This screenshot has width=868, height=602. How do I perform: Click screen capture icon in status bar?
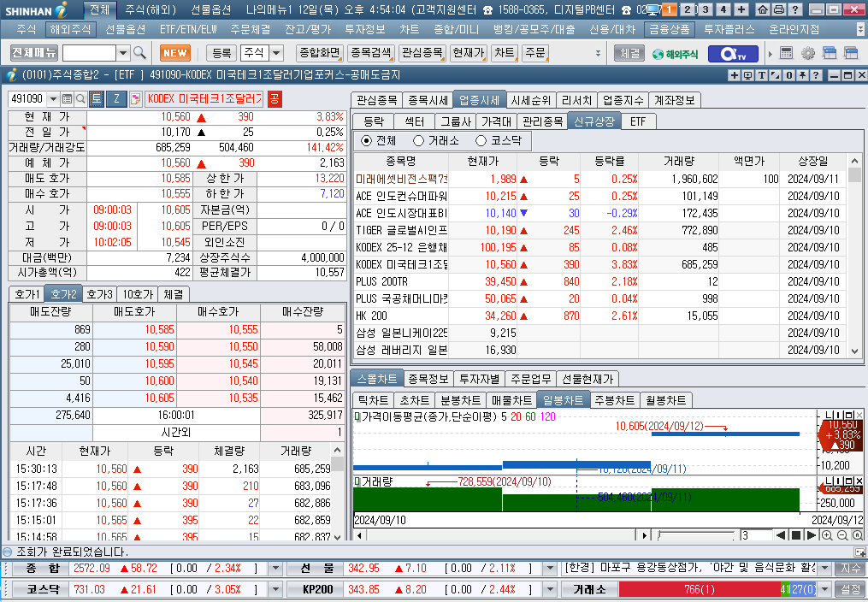[x=859, y=552]
